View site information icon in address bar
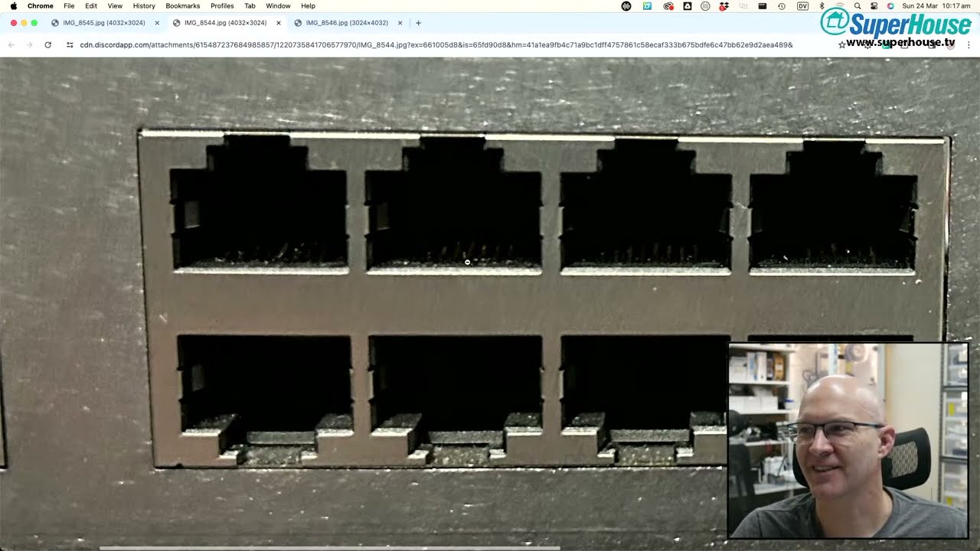Screen dimensions: 980x551 70,45
